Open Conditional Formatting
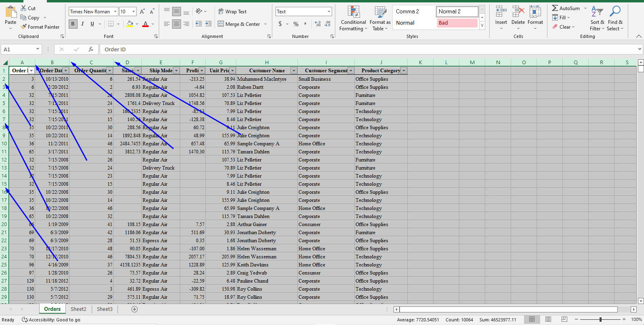644x325 pixels. [x=353, y=19]
